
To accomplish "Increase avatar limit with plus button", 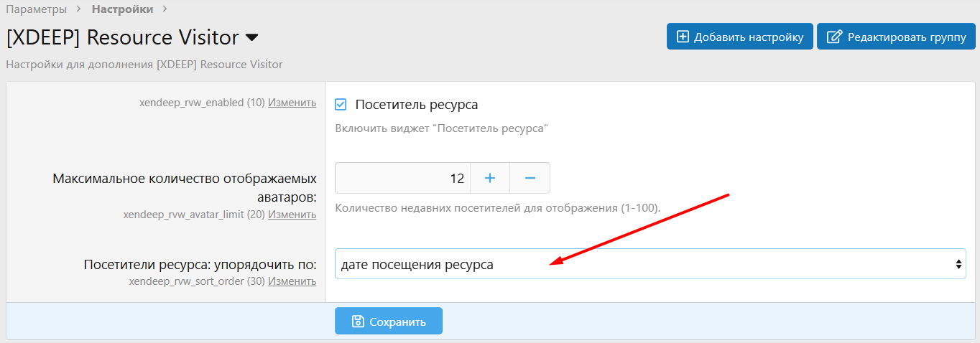I will point(490,178).
